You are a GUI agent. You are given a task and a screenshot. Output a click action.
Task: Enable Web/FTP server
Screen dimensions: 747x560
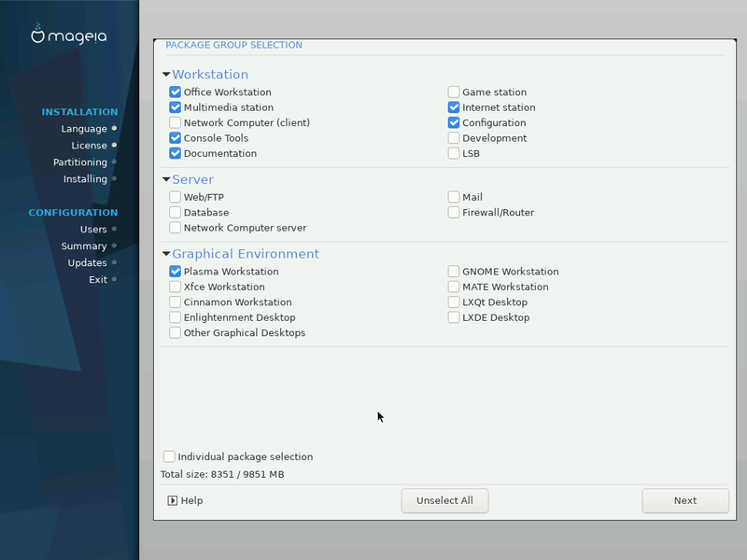pos(175,197)
